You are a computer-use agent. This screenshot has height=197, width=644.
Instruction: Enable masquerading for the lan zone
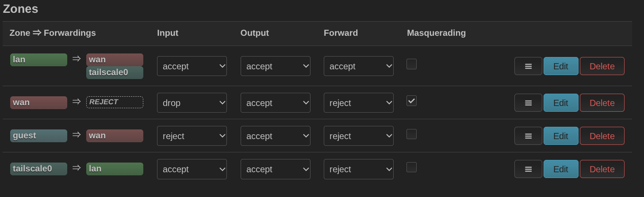[x=411, y=64]
